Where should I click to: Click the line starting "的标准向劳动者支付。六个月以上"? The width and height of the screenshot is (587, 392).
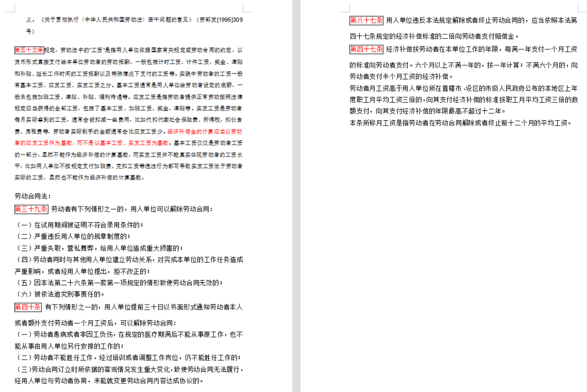click(x=464, y=65)
